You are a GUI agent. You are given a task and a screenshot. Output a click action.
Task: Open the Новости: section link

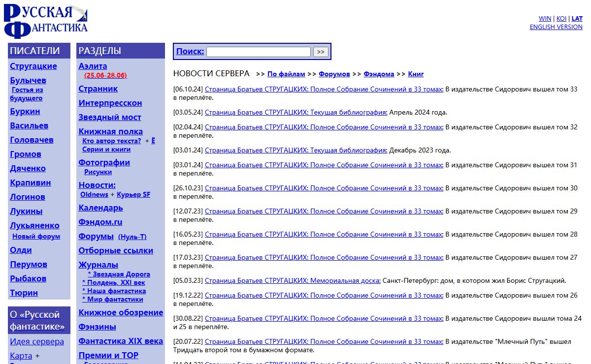click(97, 185)
